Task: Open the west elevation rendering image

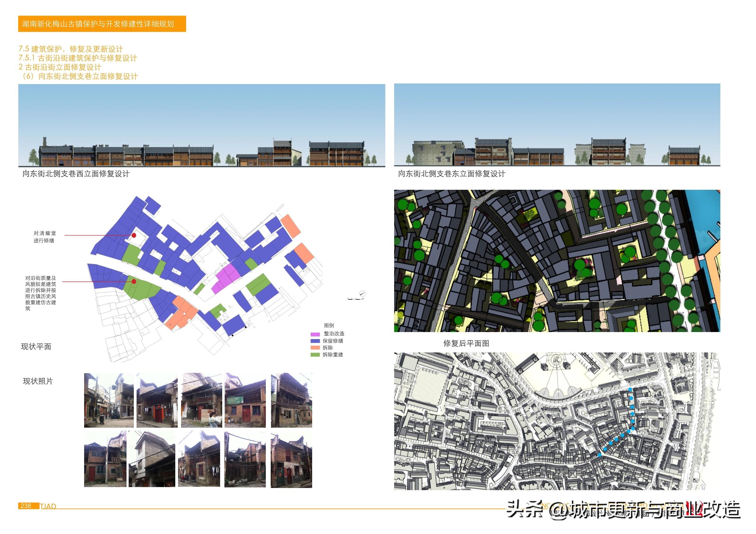Action: (201, 126)
